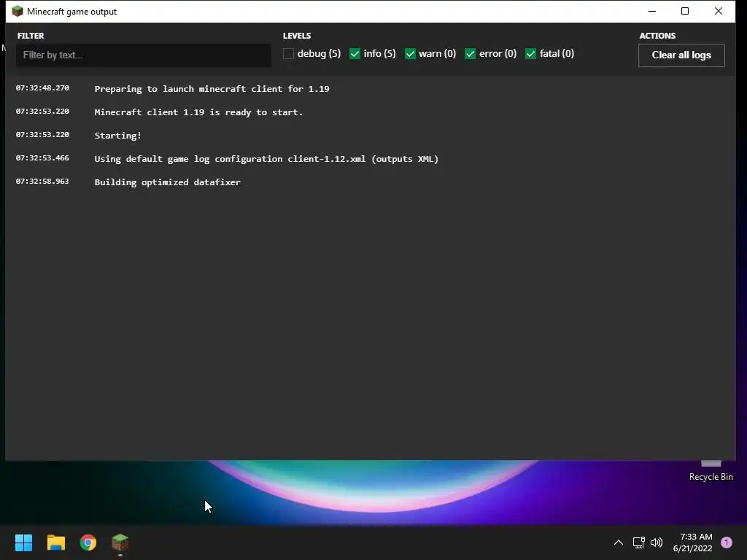Click timestamp 07:32:48.270
747x560 pixels.
pos(42,88)
